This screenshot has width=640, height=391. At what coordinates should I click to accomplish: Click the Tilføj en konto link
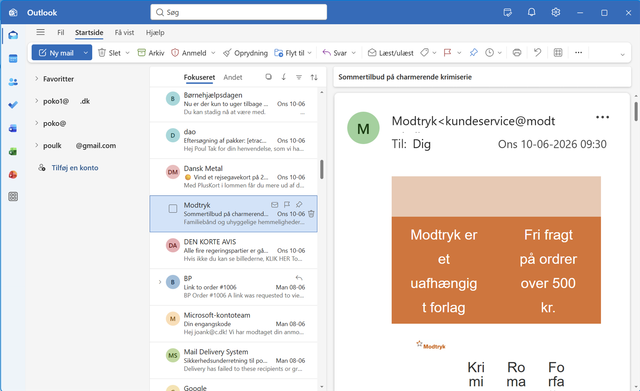tap(75, 168)
